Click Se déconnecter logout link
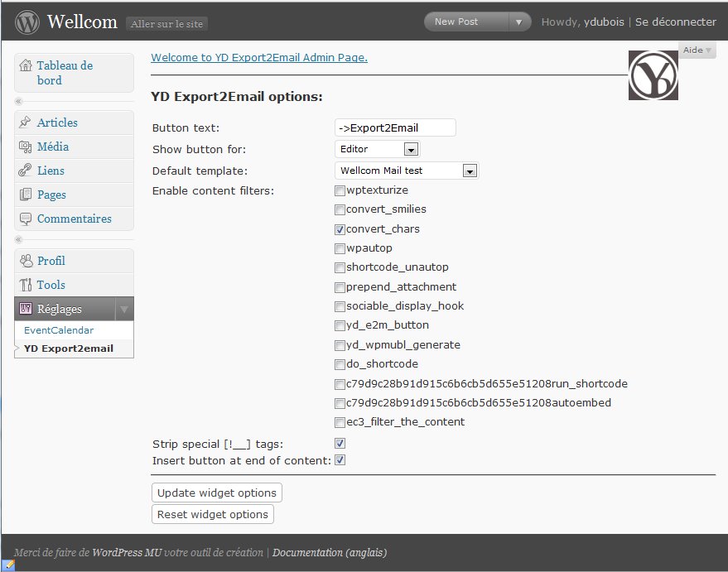 (676, 22)
